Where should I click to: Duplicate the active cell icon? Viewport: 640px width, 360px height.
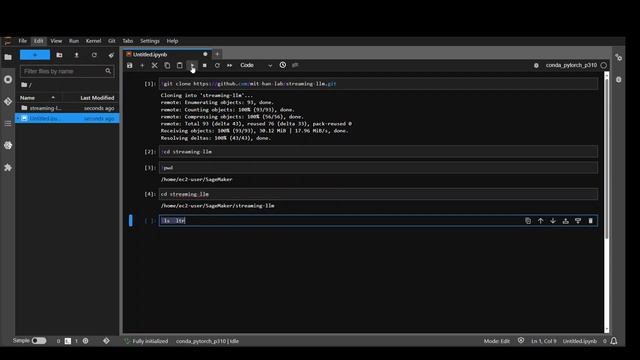(x=528, y=221)
